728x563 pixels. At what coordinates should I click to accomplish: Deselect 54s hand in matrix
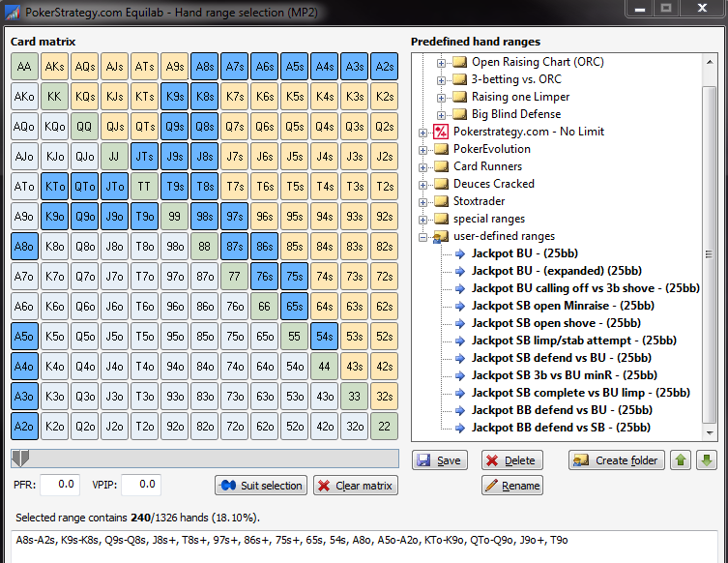pos(324,337)
